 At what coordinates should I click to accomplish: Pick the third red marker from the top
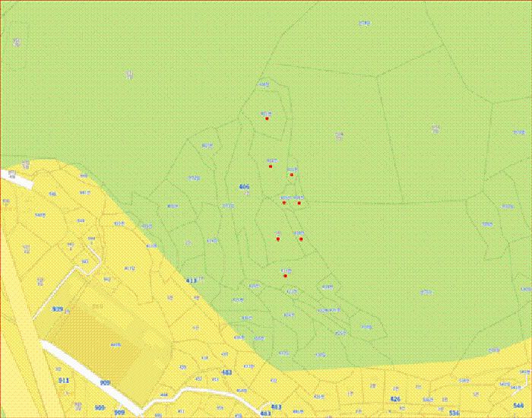click(291, 174)
